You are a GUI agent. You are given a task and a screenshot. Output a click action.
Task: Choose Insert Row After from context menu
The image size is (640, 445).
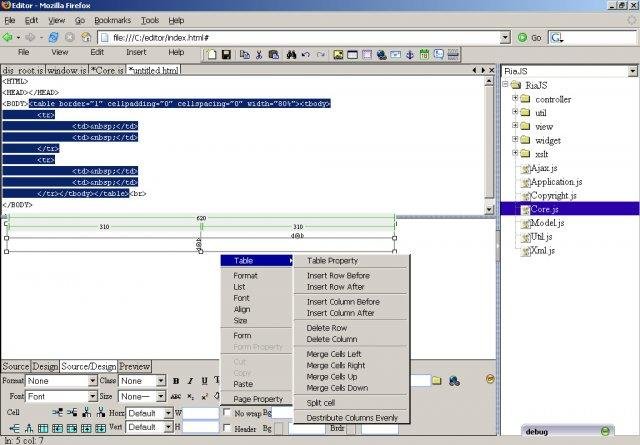334,287
